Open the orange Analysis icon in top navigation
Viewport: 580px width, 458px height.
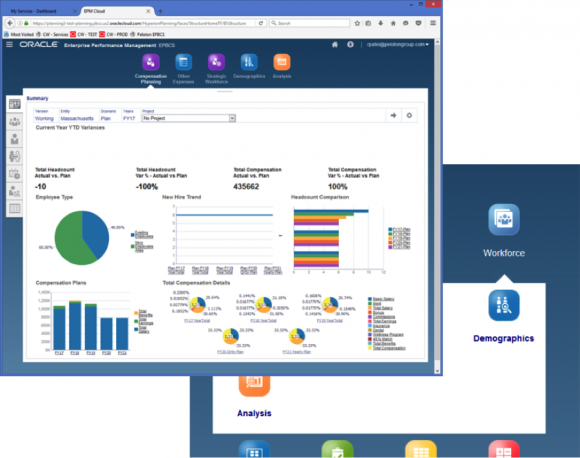282,62
